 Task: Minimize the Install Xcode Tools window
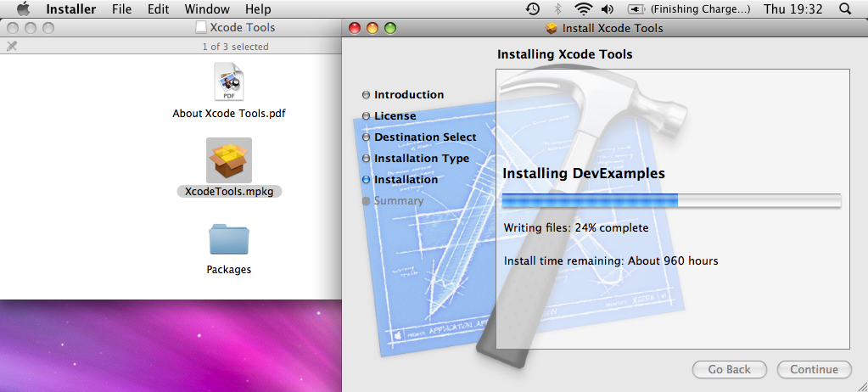click(372, 28)
